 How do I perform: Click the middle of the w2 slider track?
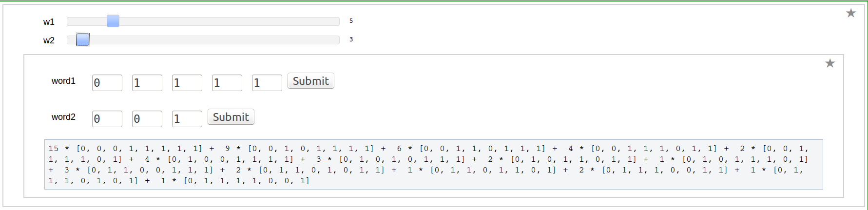click(203, 40)
